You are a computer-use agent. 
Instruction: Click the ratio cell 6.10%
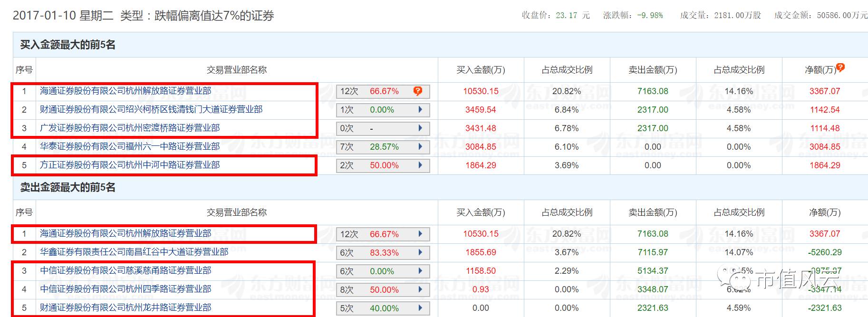click(567, 147)
